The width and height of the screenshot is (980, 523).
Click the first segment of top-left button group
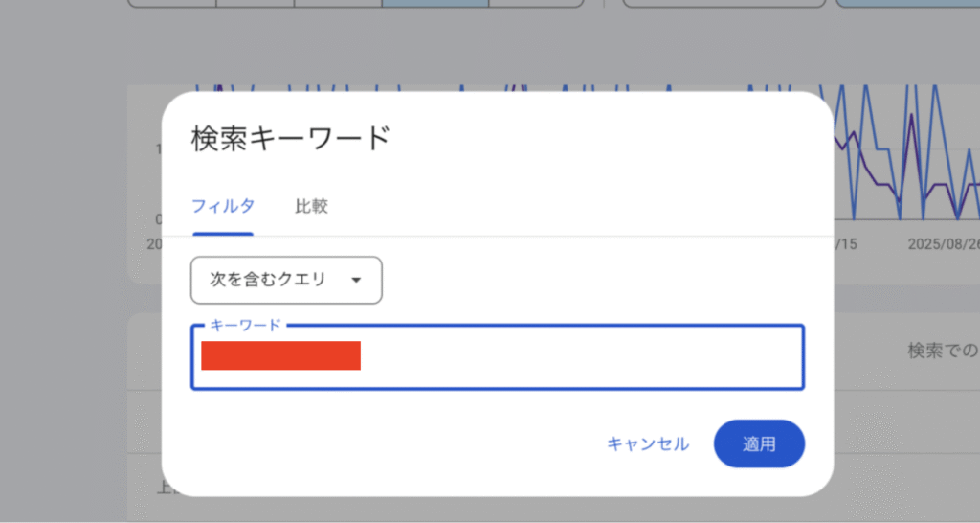[171, 4]
